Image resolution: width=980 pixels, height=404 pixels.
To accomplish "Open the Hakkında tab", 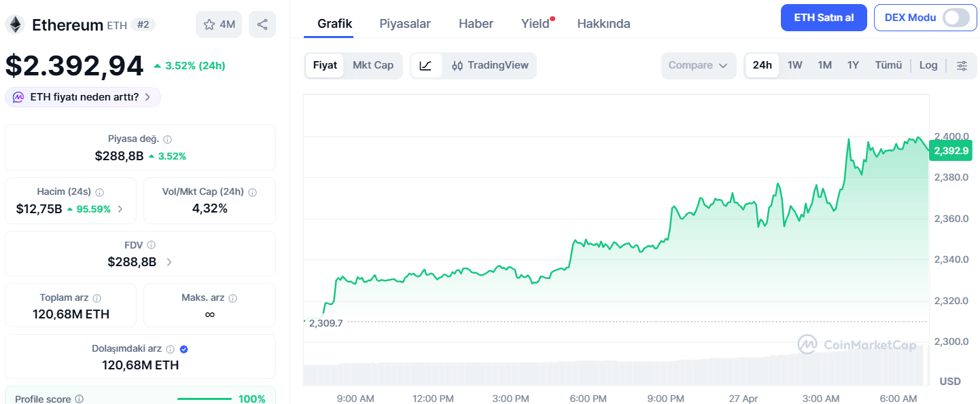I will point(603,24).
